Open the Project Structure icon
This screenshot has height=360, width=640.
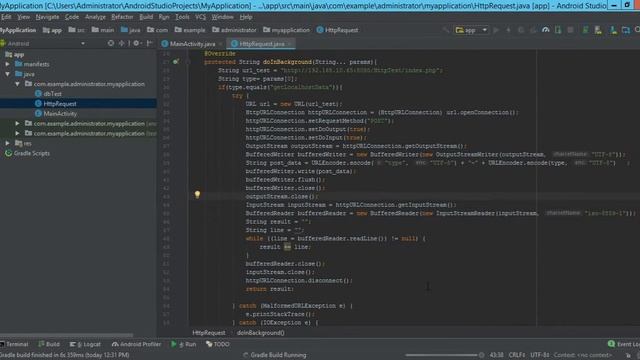[x=626, y=30]
